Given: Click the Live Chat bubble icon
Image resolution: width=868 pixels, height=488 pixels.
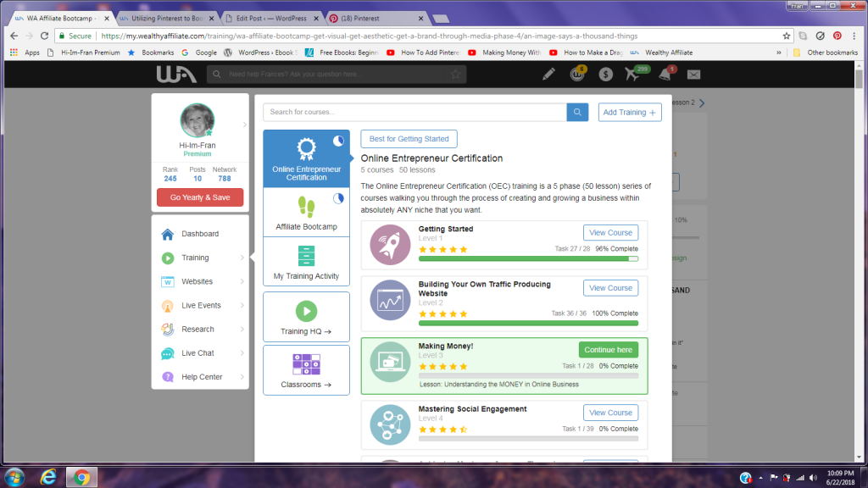Looking at the screenshot, I should coord(167,353).
